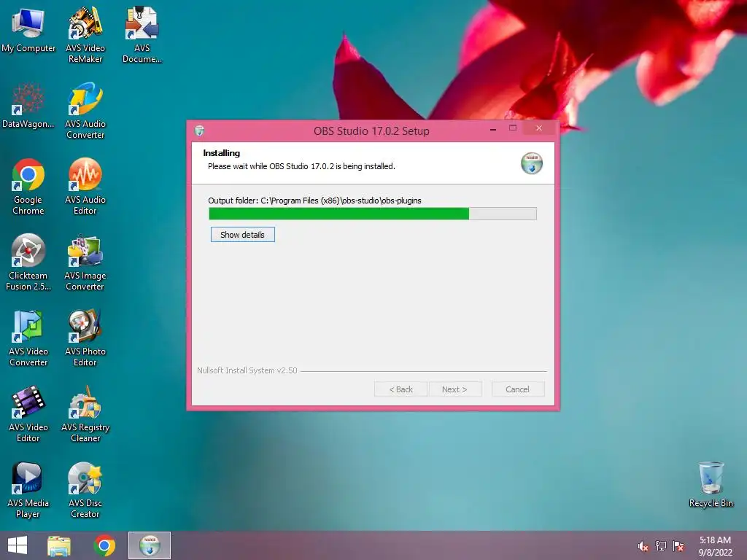Click the installer logo in the header
The width and height of the screenshot is (747, 560).
[x=532, y=163]
